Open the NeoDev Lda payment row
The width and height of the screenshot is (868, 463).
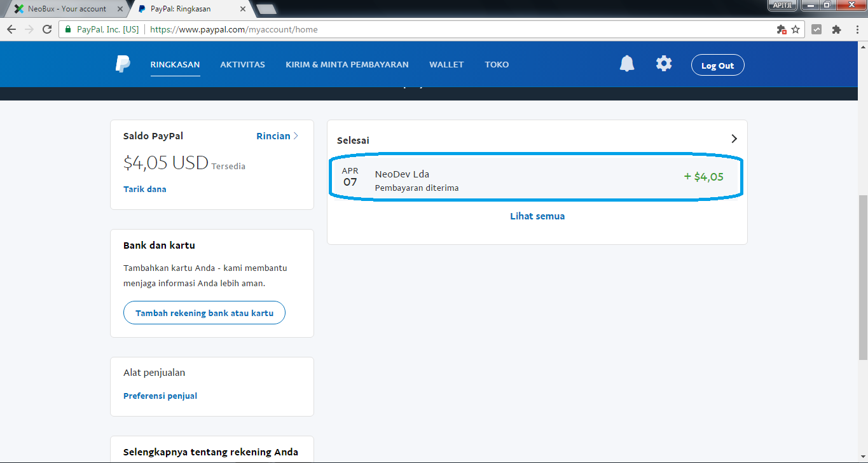(537, 177)
